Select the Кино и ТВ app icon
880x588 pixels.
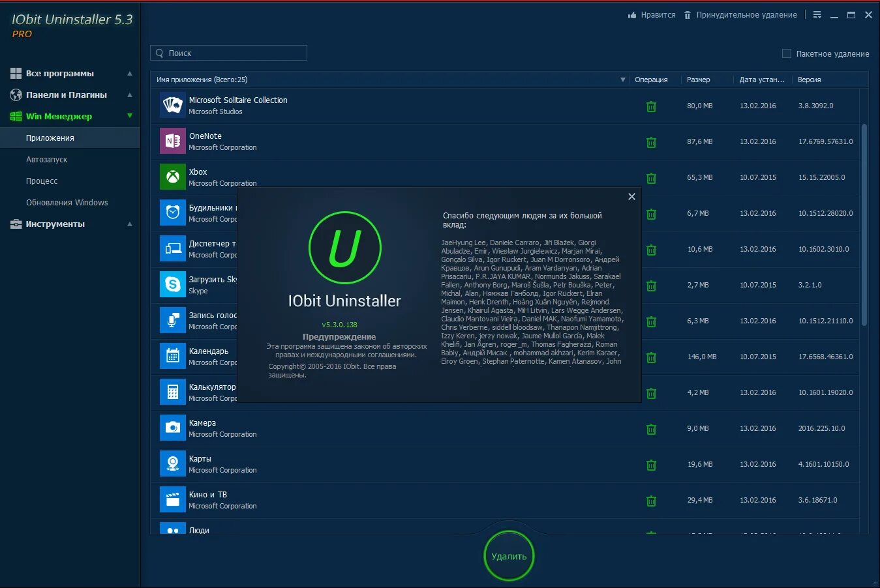coord(173,499)
